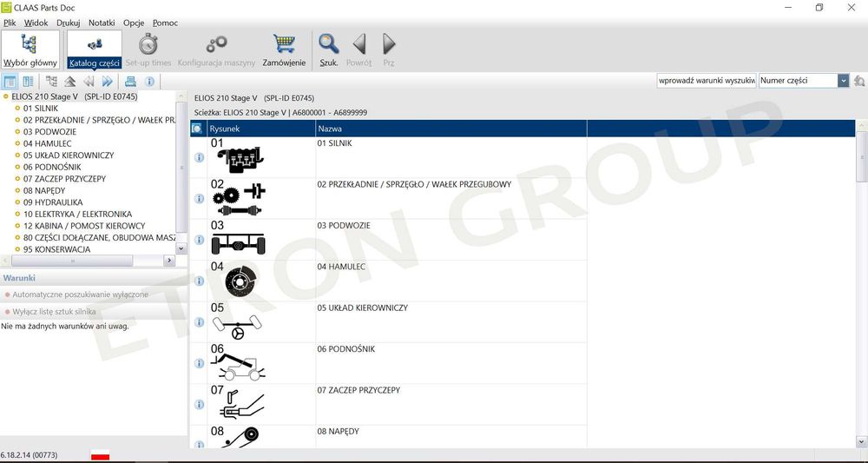Image resolution: width=868 pixels, height=463 pixels.
Task: Click the grey double left arrows icon
Action: 89,82
